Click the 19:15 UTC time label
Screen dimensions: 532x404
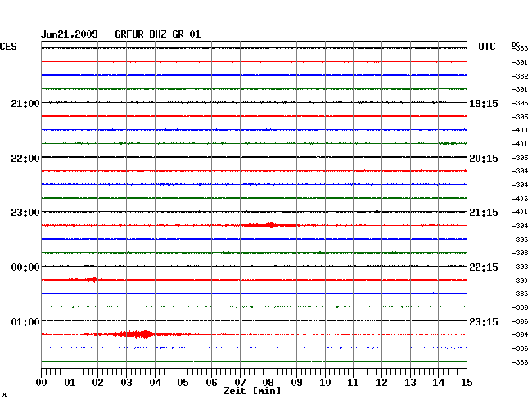[484, 103]
